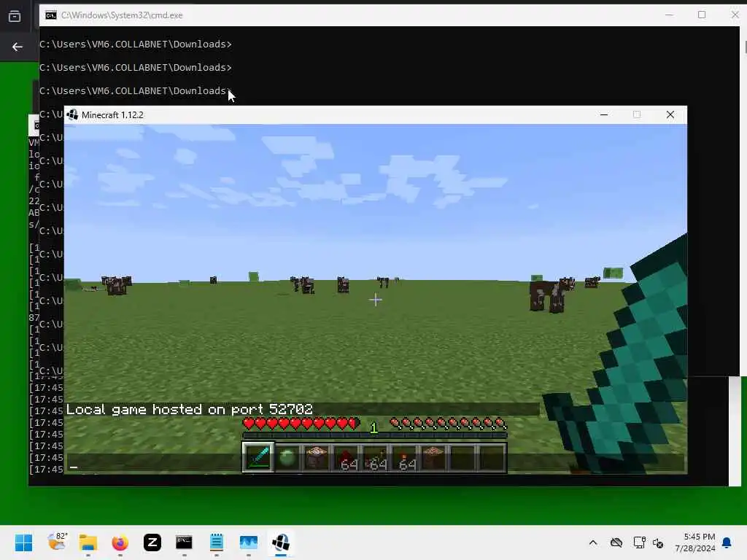Screen dimensions: 747x560
Task: Select the diamond sword hotbar slot
Action: (258, 457)
